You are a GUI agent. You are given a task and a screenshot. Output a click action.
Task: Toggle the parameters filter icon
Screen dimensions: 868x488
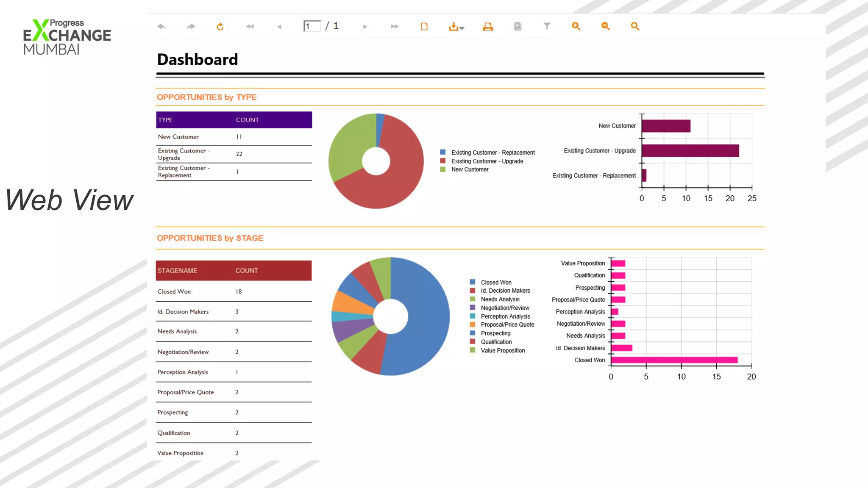pyautogui.click(x=547, y=27)
